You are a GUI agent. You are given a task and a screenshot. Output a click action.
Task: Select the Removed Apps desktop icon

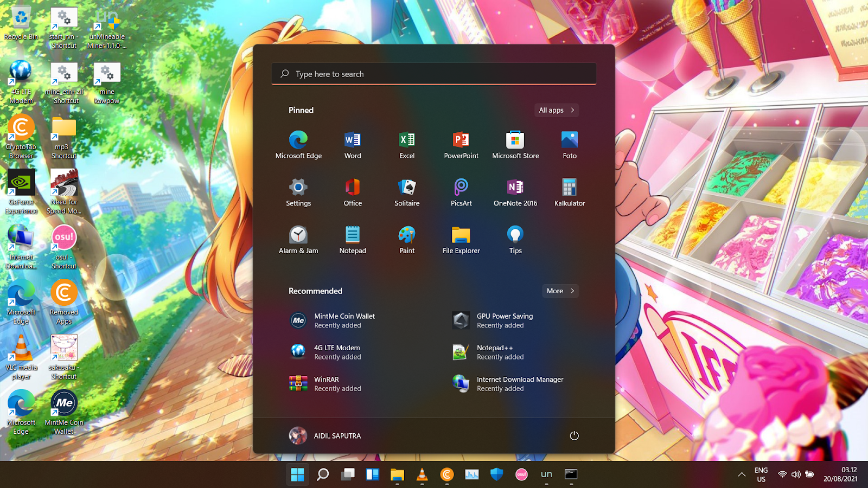point(64,303)
